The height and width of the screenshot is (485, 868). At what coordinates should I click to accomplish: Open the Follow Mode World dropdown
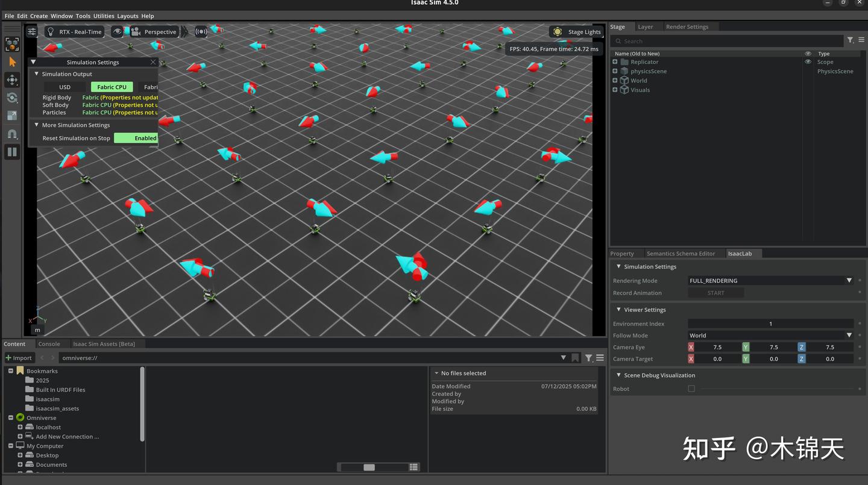(771, 336)
